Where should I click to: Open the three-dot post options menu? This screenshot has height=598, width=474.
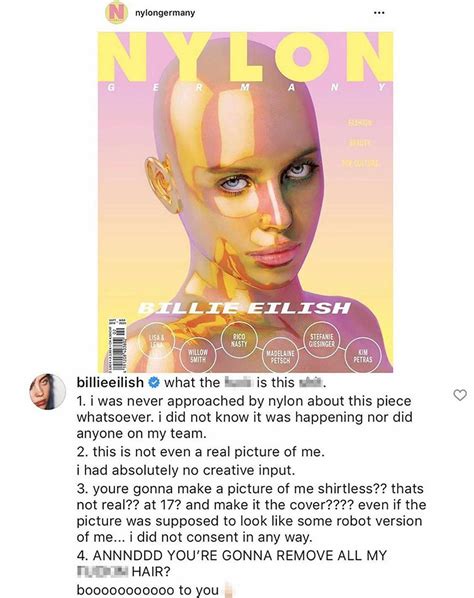pyautogui.click(x=379, y=13)
